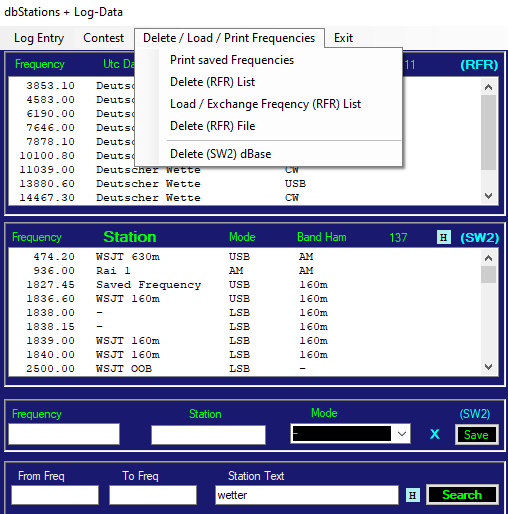Choose Delete (RFR) List

click(x=213, y=82)
